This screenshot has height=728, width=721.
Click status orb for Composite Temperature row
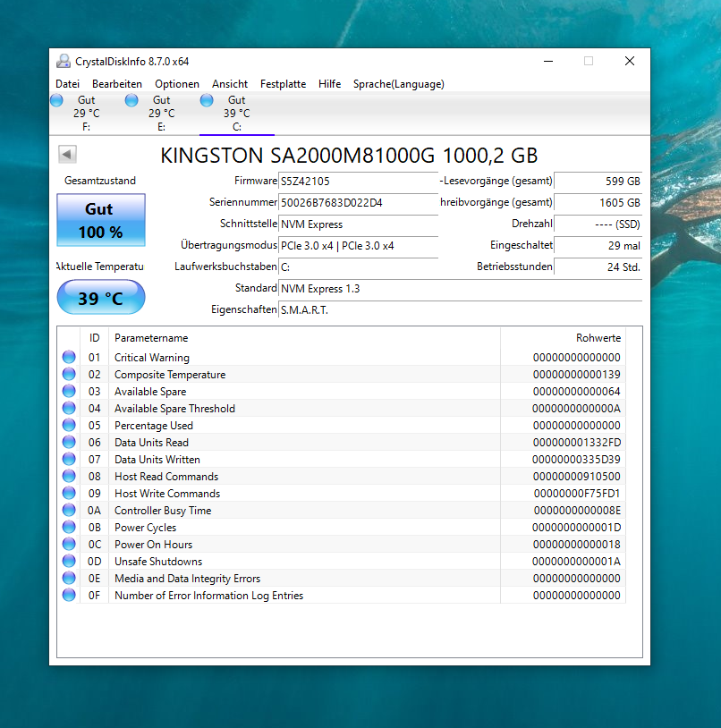tap(69, 374)
